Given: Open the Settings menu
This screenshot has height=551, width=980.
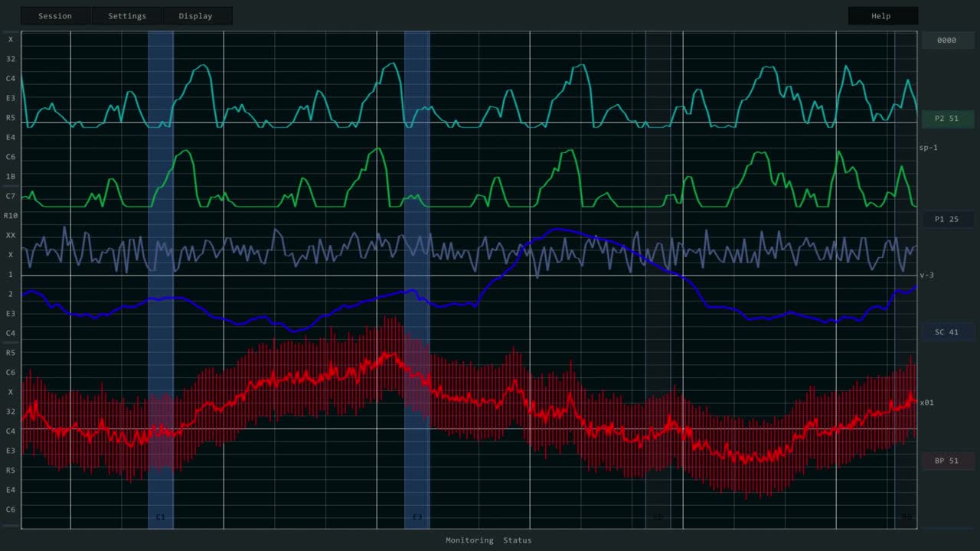Looking at the screenshot, I should (127, 16).
